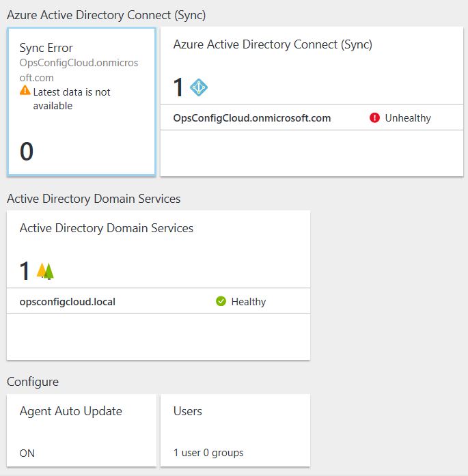Viewport: 468px width, 476px height.
Task: Click the orange warning triangle icon
Action: (x=25, y=90)
